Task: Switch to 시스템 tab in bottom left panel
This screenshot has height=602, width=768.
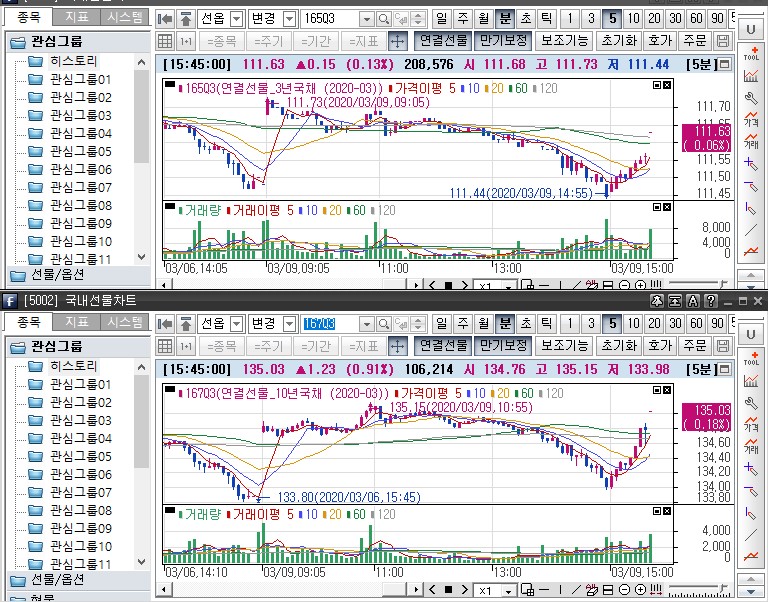Action: point(124,322)
